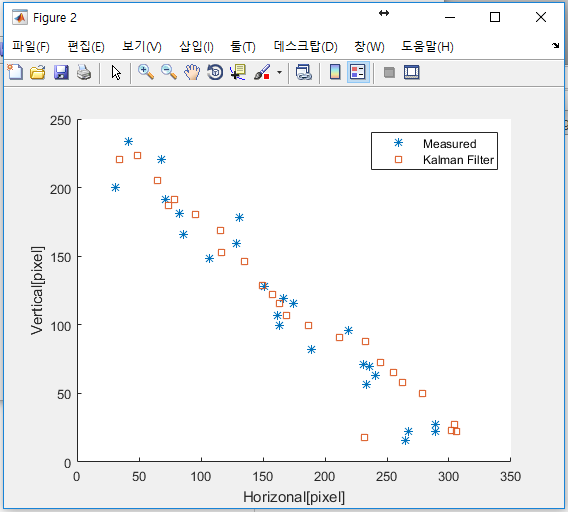Open the 툴(T) menu
The height and width of the screenshot is (512, 568).
click(243, 46)
